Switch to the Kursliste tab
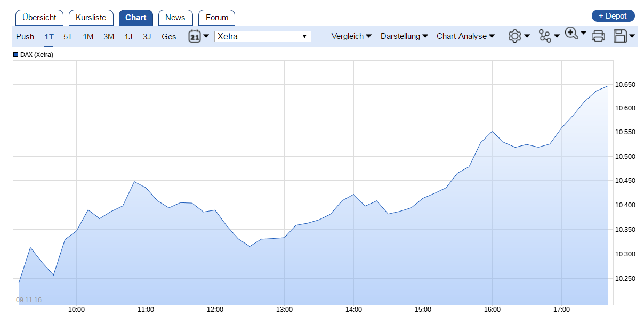 point(91,18)
